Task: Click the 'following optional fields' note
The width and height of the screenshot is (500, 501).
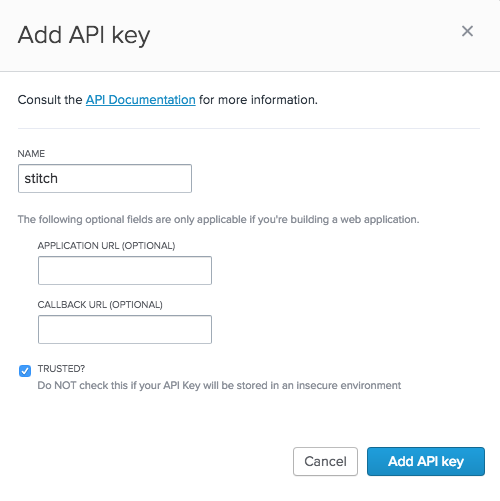Action: pyautogui.click(x=218, y=219)
